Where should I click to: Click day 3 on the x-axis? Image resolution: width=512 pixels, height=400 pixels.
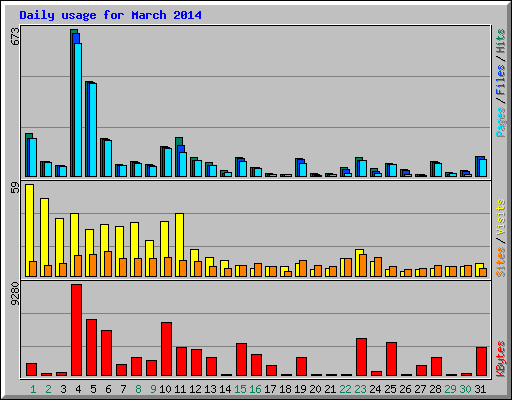coord(63,389)
